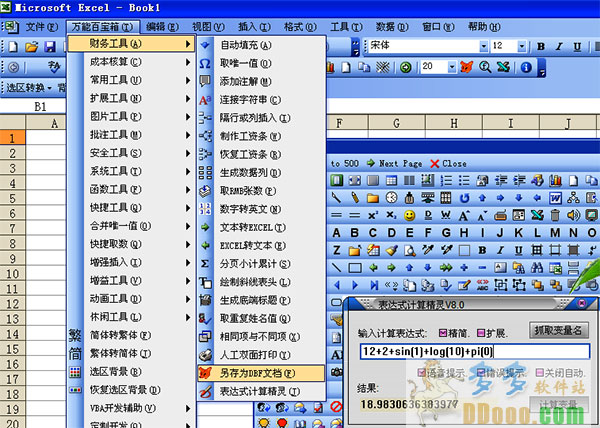The width and height of the screenshot is (600, 428).
Task: Choose 取唯一值 in the submenu
Action: (x=261, y=63)
